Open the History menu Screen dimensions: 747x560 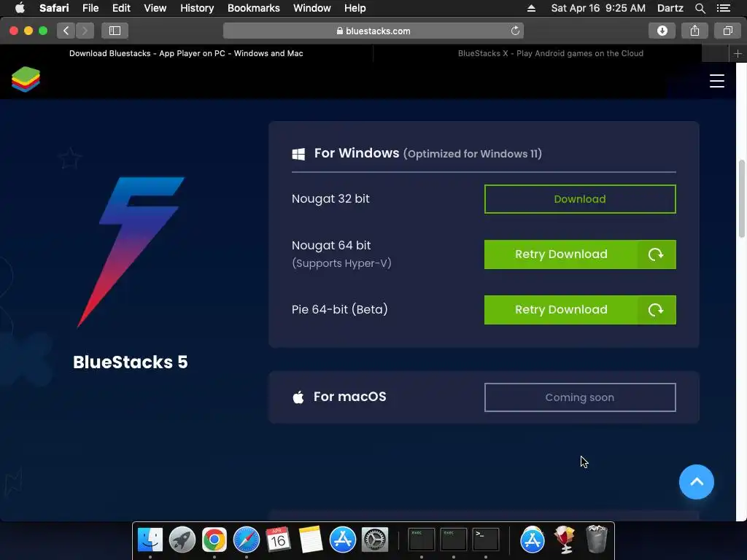[197, 8]
